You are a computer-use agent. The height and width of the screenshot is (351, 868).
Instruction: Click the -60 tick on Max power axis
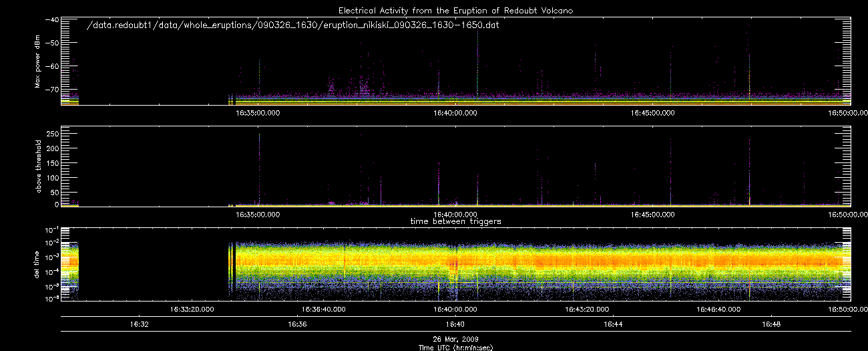click(51, 66)
